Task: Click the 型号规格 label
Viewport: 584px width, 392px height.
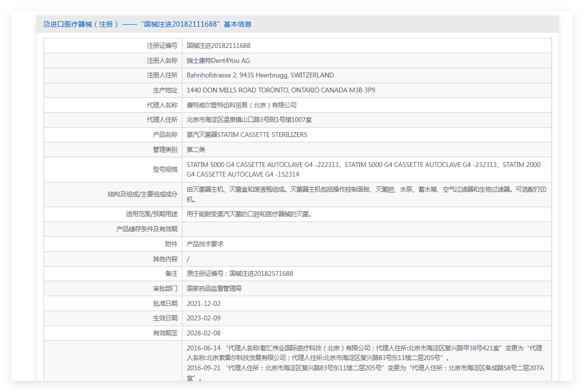Action: coord(165,169)
